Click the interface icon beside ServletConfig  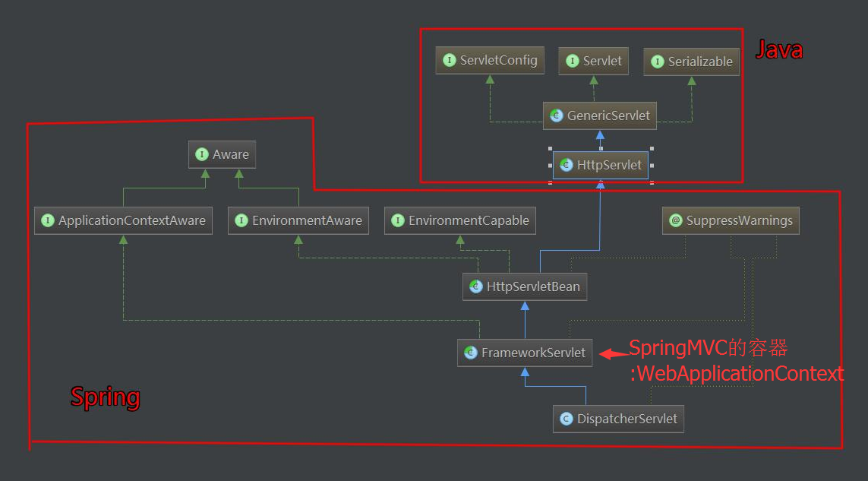click(450, 60)
